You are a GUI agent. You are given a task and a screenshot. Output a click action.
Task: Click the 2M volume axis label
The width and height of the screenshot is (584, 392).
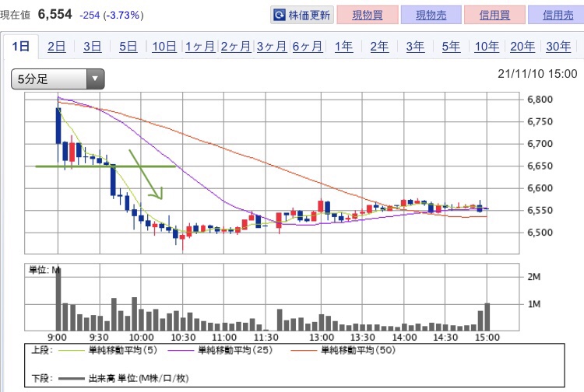[x=534, y=277]
